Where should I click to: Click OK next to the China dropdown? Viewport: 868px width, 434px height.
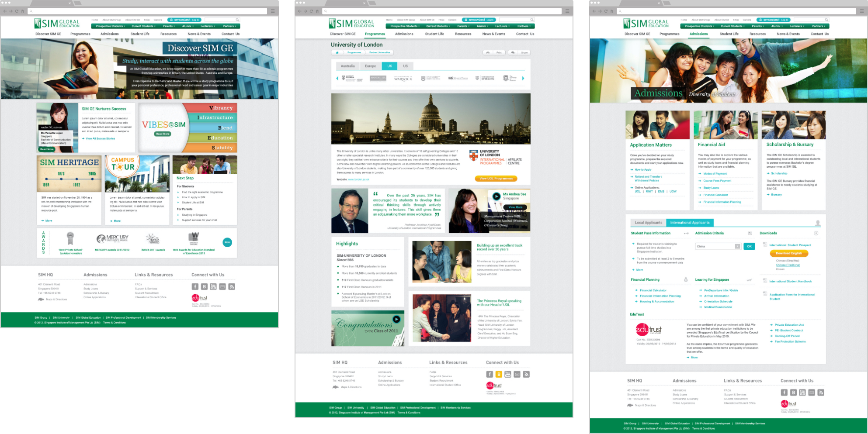[749, 246]
